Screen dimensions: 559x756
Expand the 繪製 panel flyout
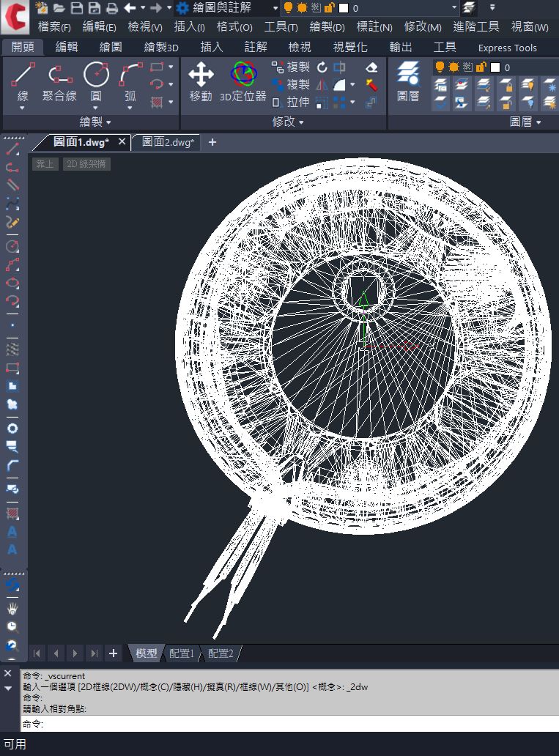[95, 122]
